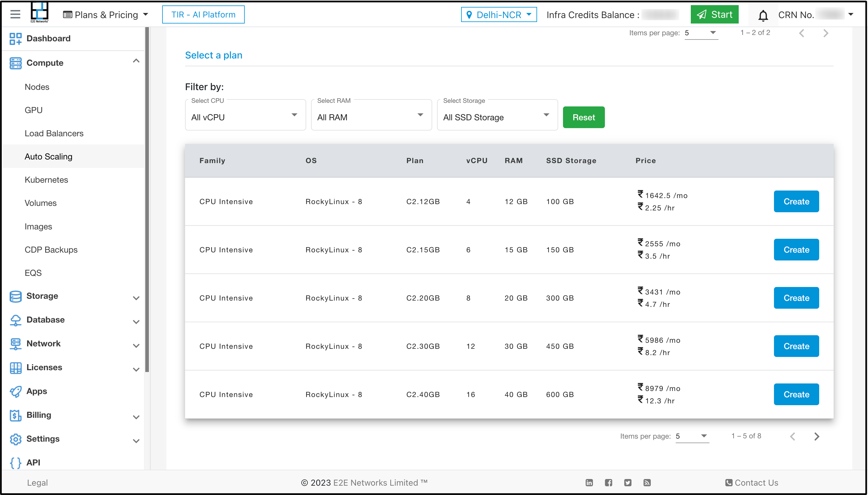Click previous arrow in top paginator
Screen dimensions: 868x495
coord(801,33)
